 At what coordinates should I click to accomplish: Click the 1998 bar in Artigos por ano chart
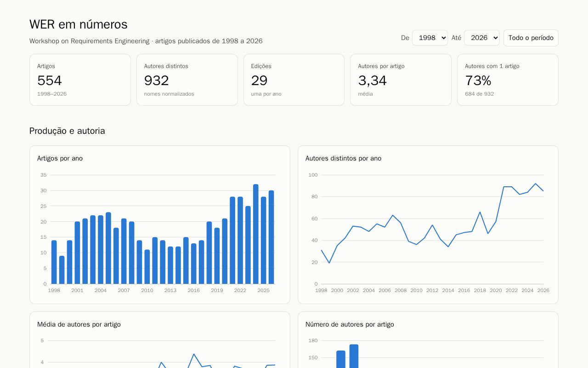[54, 262]
